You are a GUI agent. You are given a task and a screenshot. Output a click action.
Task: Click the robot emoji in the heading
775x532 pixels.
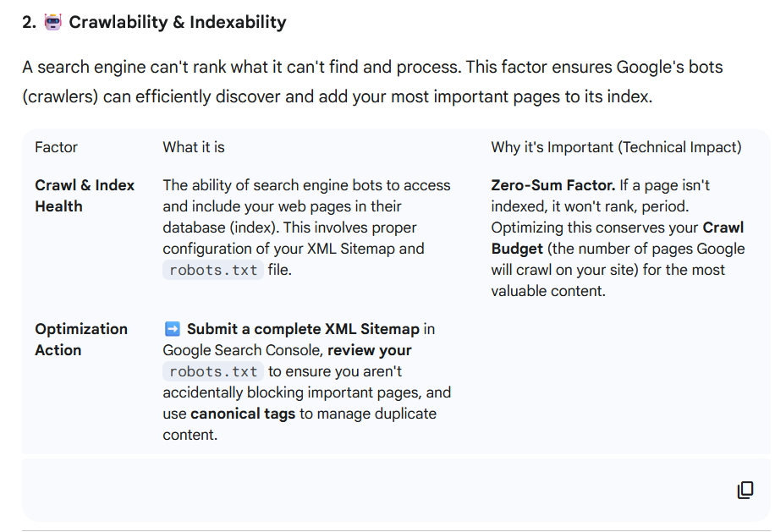click(x=53, y=23)
